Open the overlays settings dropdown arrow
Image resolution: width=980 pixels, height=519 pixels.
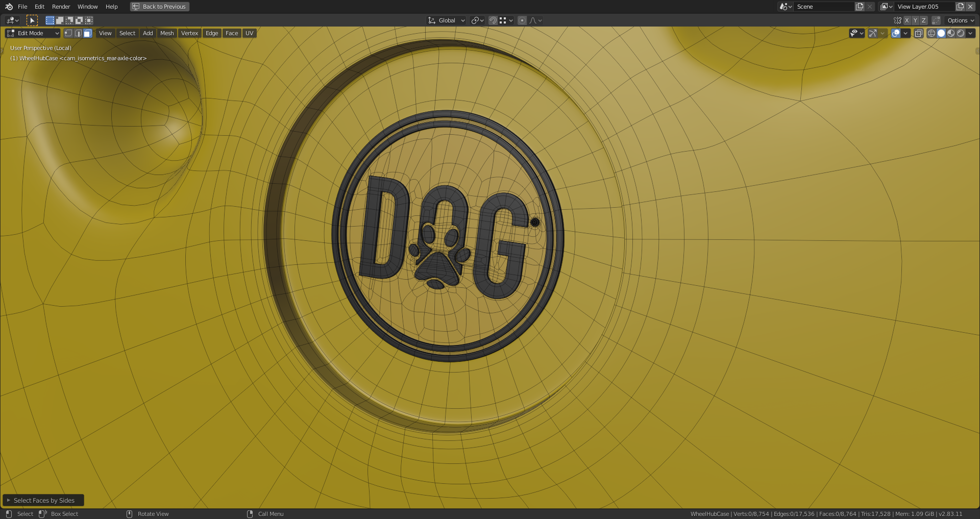pos(905,33)
